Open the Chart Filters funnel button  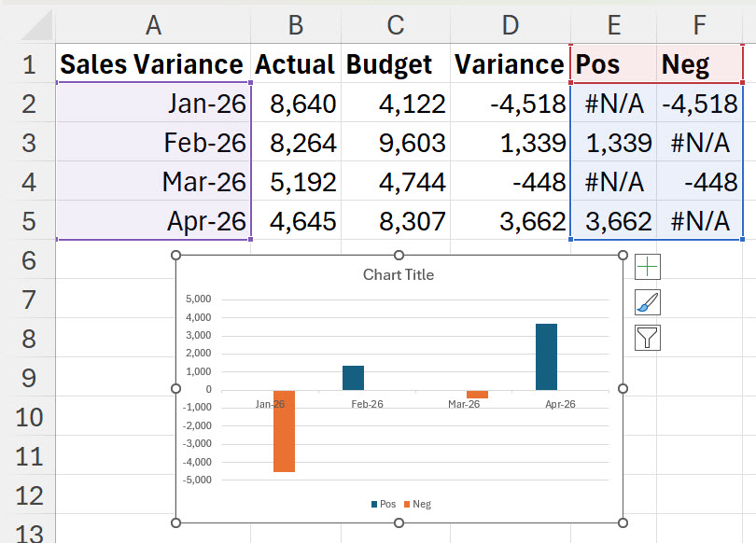point(647,338)
